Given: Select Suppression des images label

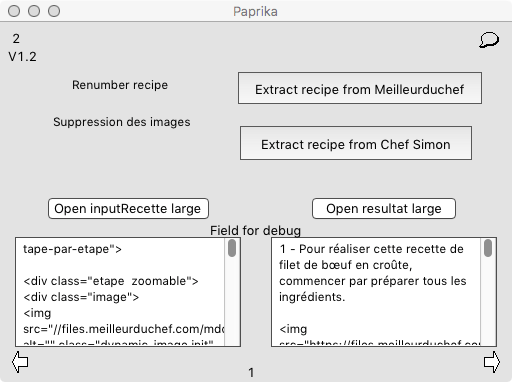Looking at the screenshot, I should tap(122, 122).
